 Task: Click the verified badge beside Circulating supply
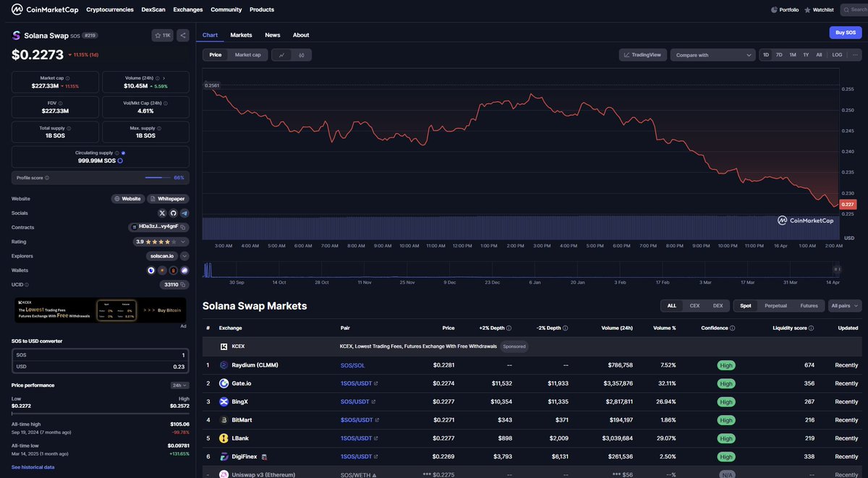124,153
